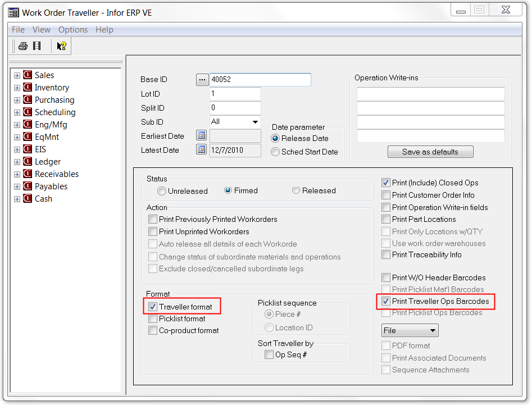Select the Unreleased status radio button
The image size is (532, 405).
[x=162, y=191]
